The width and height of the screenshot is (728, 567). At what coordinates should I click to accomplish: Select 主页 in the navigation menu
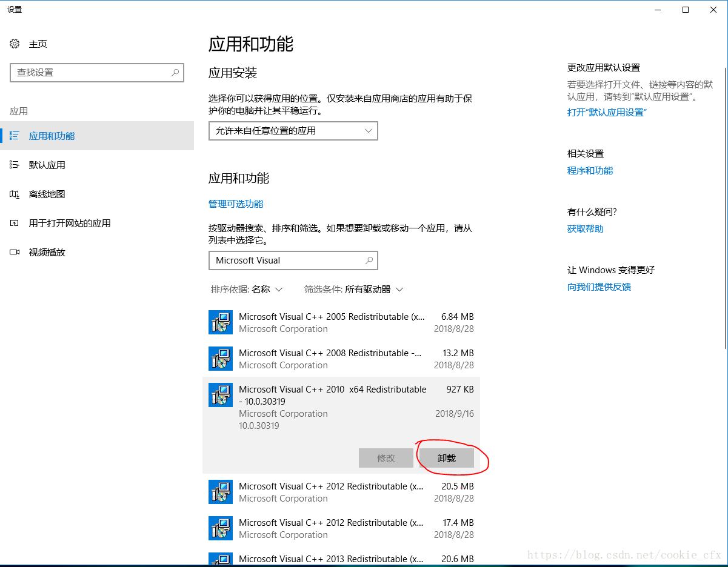pos(32,44)
